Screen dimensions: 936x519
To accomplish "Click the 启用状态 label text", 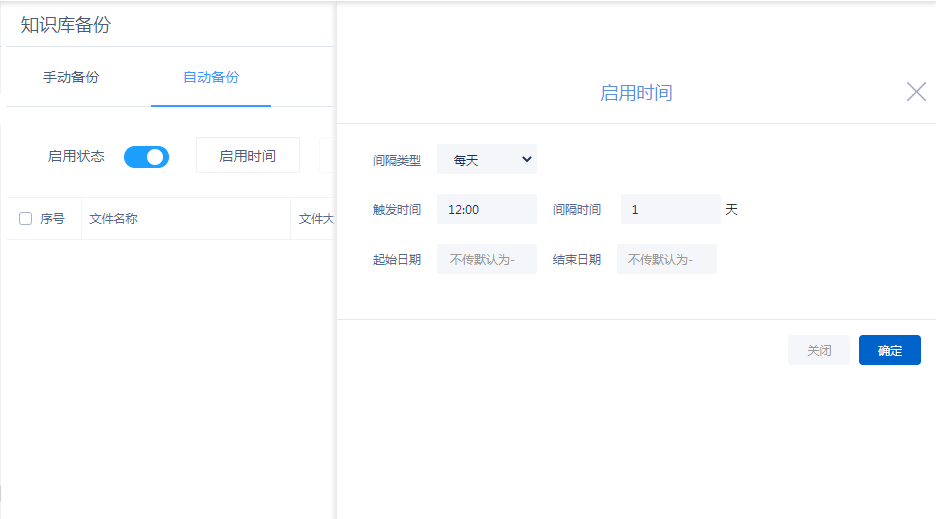I will tap(76, 157).
